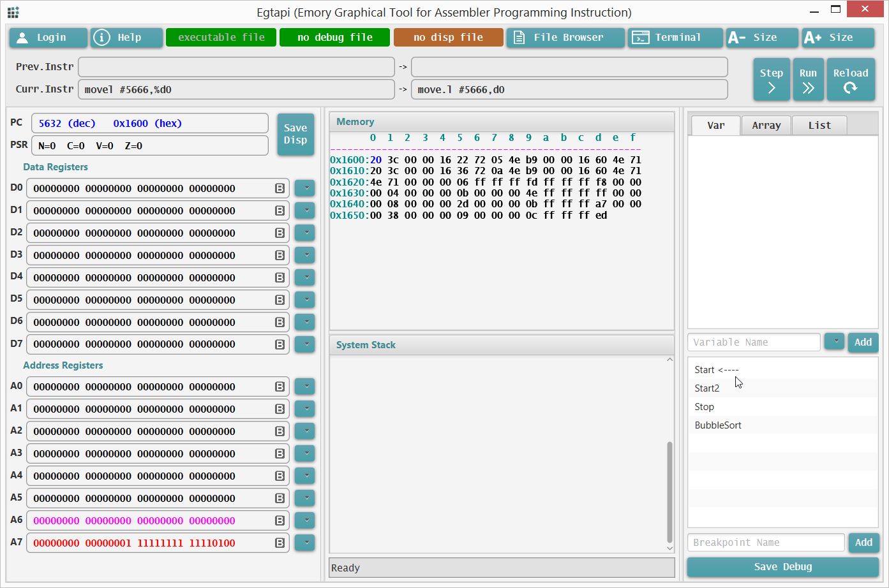
Task: Open the A0 register format dropdown
Action: (305, 386)
